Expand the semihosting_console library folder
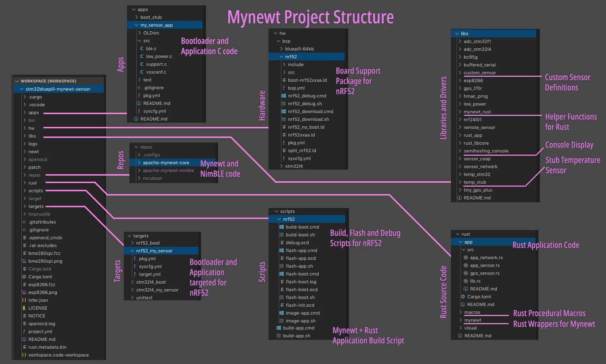This screenshot has width=606, height=364. [x=460, y=151]
